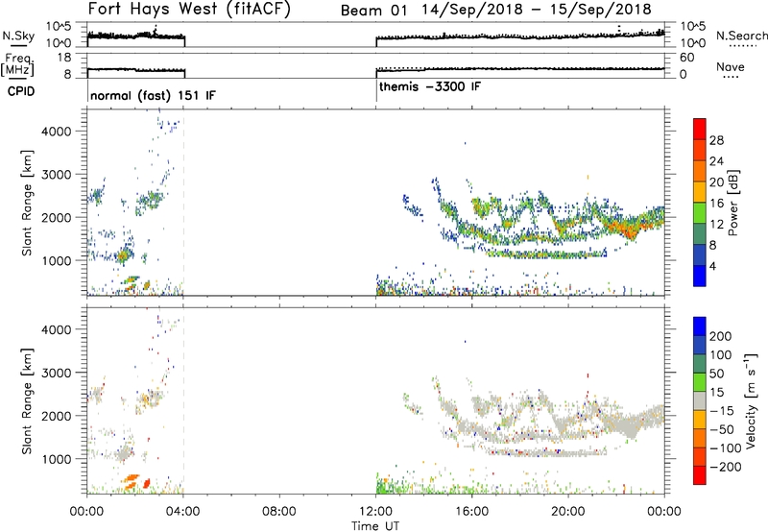This screenshot has width=768, height=532.
Task: Click the '20:00' time-axis label
Action: coord(568,512)
